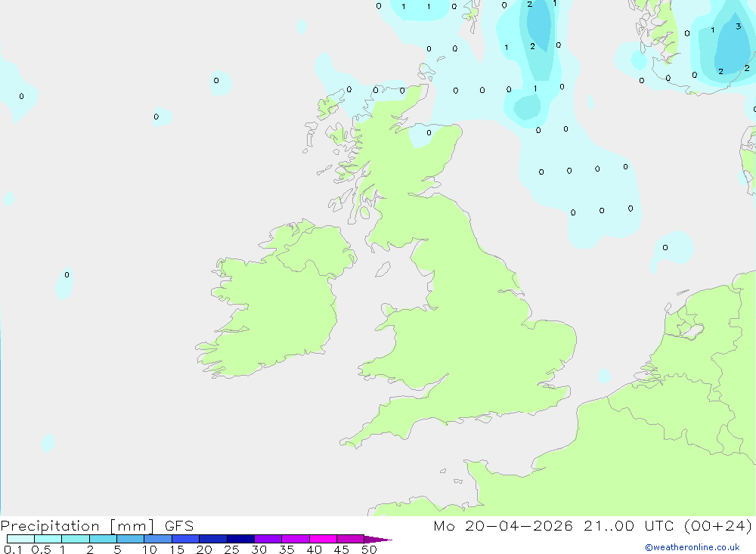The width and height of the screenshot is (756, 554).
Task: Click the 'Precipitation [mm]' title text
Action: [x=77, y=526]
